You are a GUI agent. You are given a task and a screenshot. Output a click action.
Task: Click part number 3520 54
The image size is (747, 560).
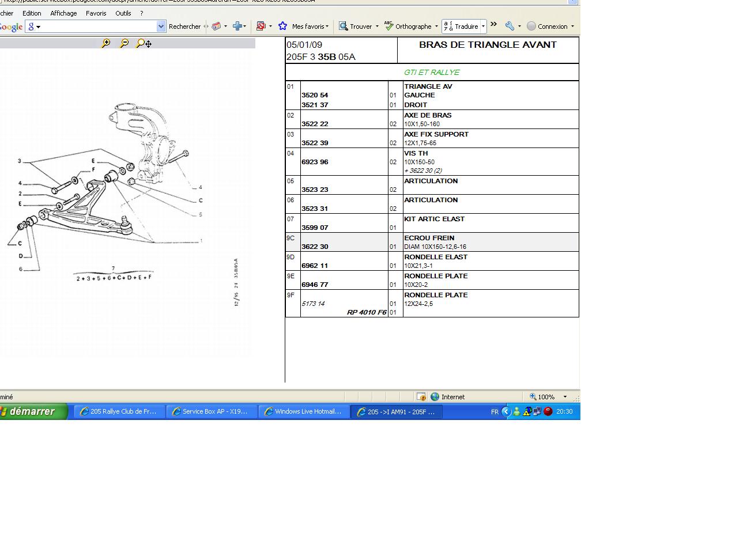pos(315,95)
